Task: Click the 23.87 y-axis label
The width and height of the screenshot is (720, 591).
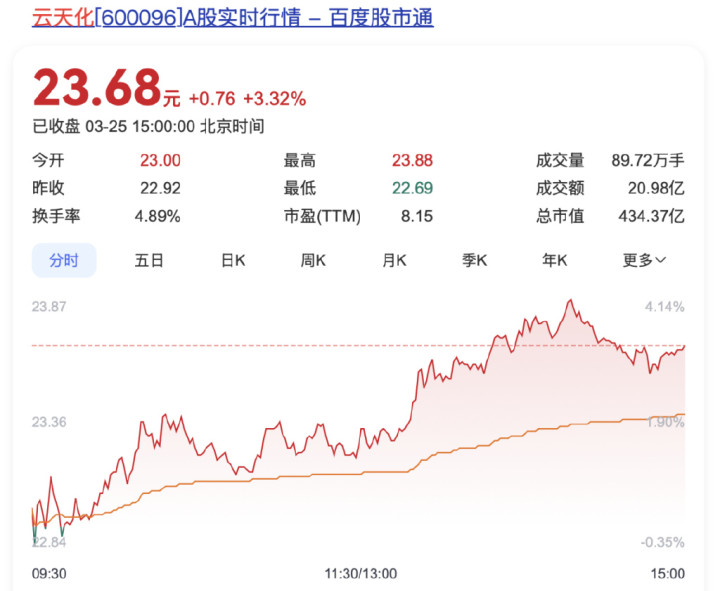Action: (49, 306)
